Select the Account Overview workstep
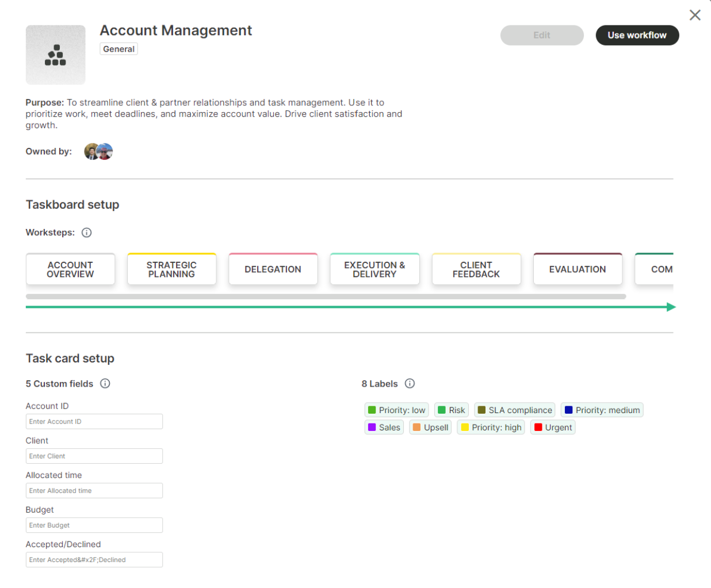711x588 pixels. pyautogui.click(x=70, y=269)
